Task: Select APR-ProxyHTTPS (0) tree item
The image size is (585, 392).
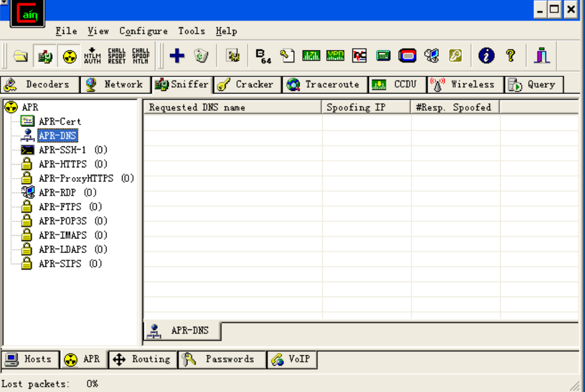Action: 86,179
